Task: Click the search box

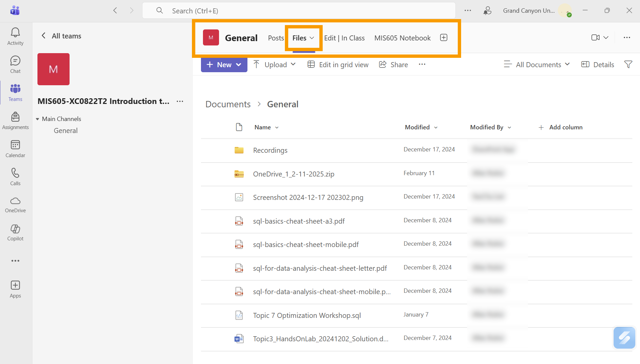Action: (x=299, y=11)
